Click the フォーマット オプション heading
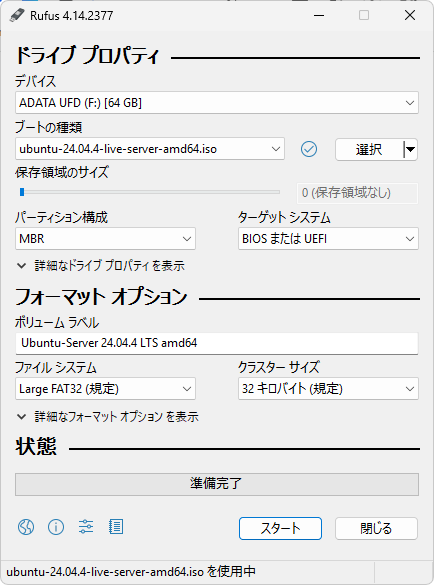 (101, 297)
